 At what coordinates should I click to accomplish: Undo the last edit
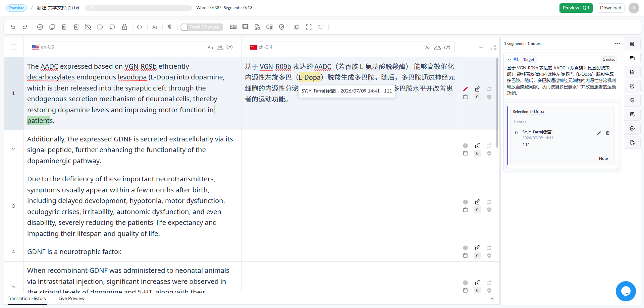13,27
